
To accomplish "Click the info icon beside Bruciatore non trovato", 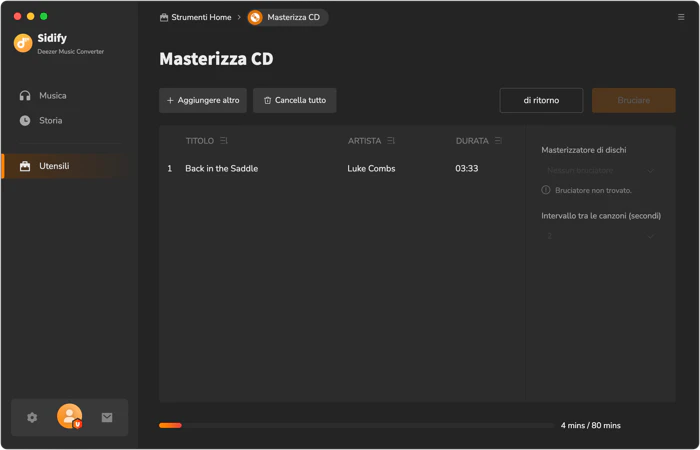I will (546, 190).
